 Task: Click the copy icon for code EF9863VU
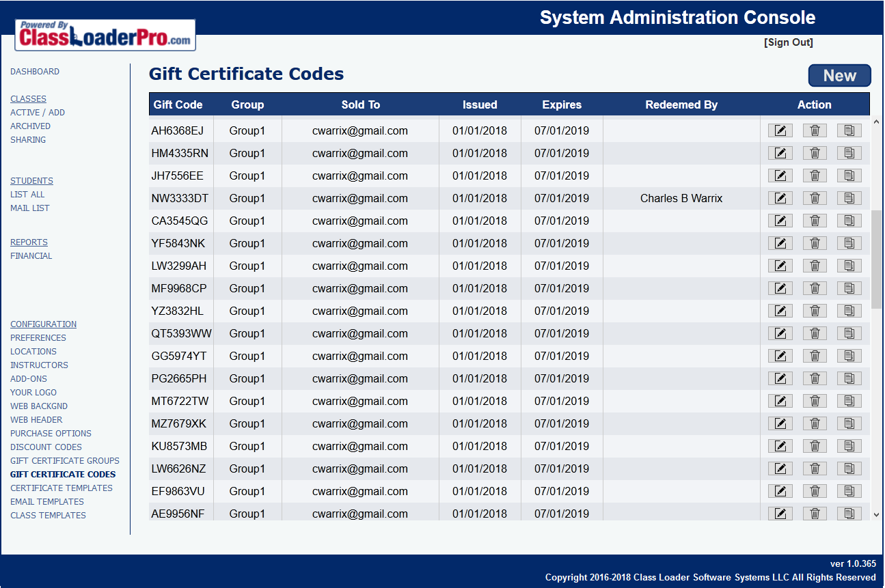(849, 491)
